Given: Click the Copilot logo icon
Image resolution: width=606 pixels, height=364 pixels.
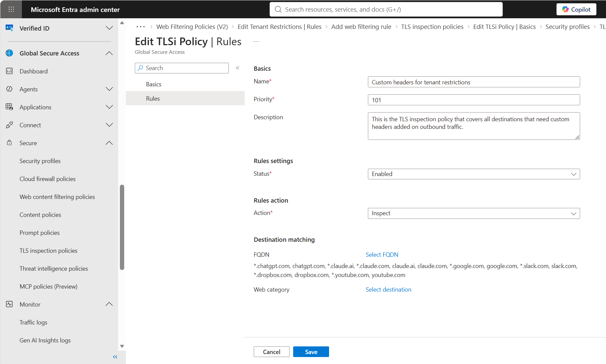Looking at the screenshot, I should point(565,9).
